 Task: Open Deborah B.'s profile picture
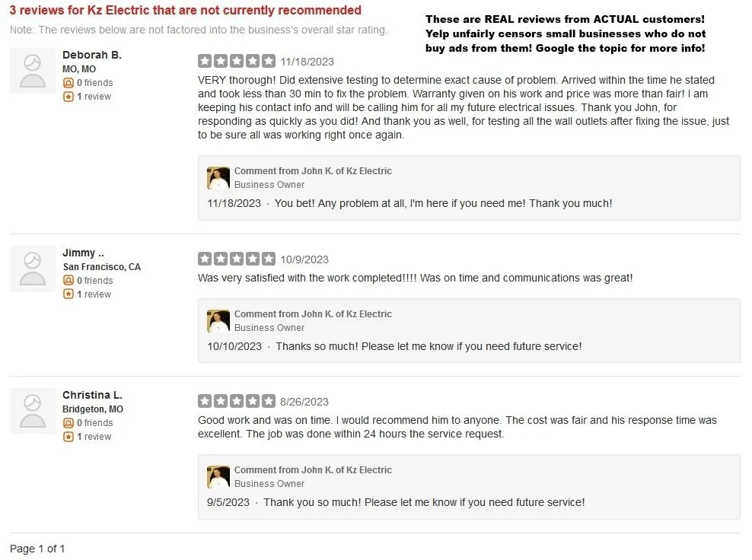click(x=33, y=71)
